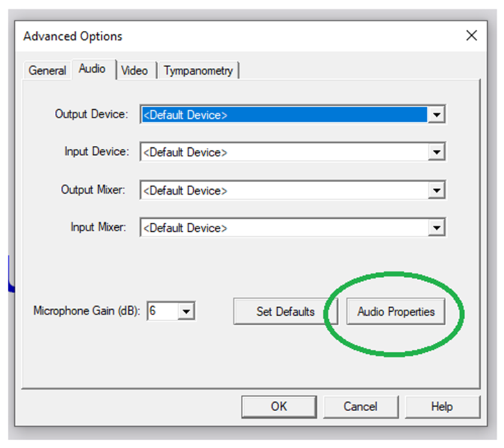
Task: Open the Video tab
Action: (134, 70)
